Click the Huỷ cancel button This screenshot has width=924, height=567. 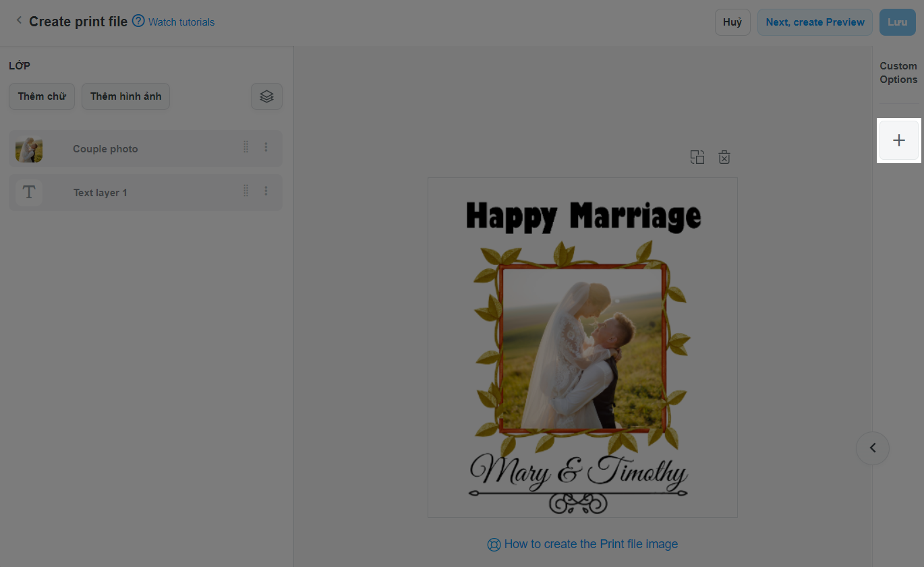pos(732,22)
